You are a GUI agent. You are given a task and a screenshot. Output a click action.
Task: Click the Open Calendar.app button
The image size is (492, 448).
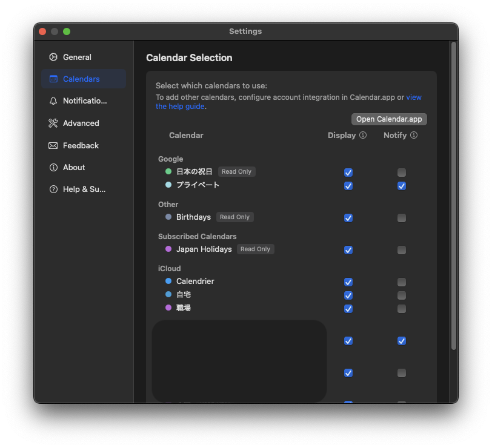point(388,119)
